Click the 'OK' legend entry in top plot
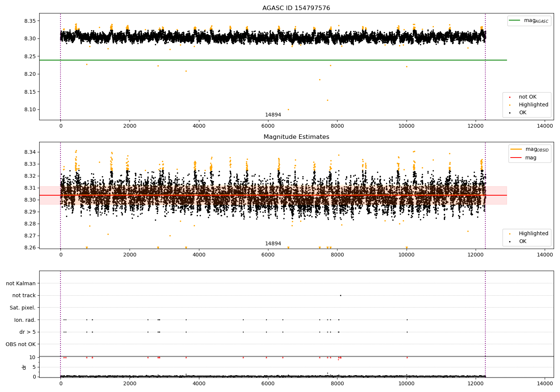Viewport: 560px width, 392px height. pos(522,113)
